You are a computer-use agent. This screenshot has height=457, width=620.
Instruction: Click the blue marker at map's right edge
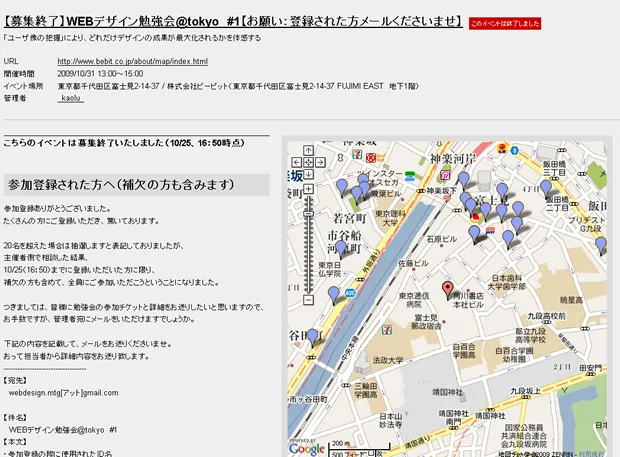[x=601, y=244]
